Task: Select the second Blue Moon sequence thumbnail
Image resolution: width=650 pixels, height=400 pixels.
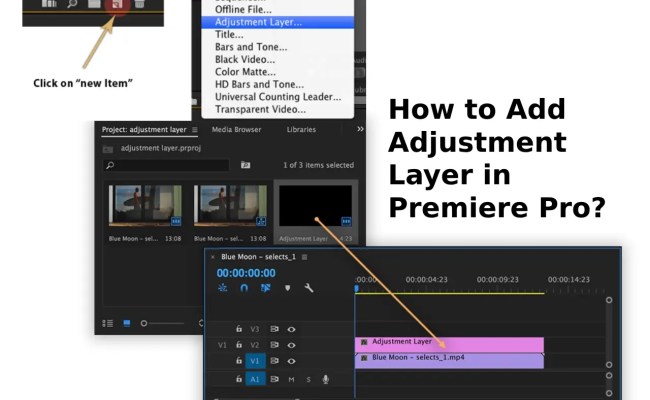Action: (x=230, y=205)
